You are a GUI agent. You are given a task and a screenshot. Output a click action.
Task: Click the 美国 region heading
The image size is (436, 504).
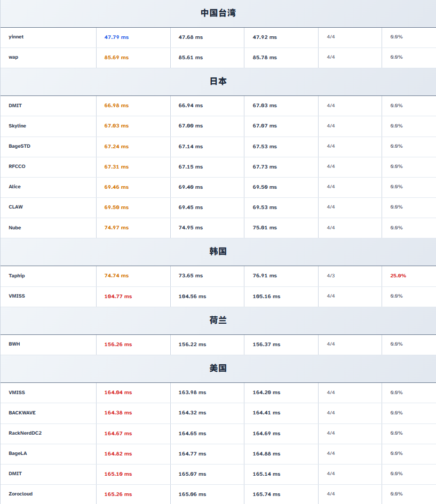tap(218, 369)
